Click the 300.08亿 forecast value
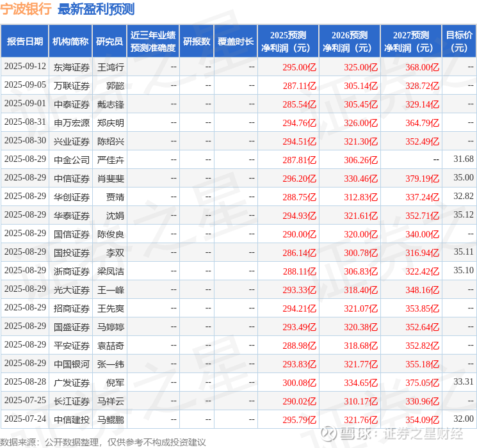477x448 pixels. tap(300, 383)
